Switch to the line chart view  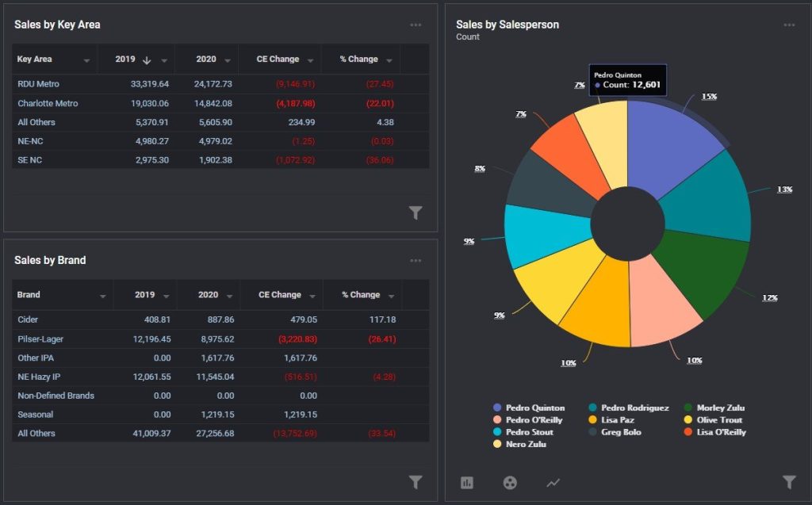pyautogui.click(x=553, y=483)
